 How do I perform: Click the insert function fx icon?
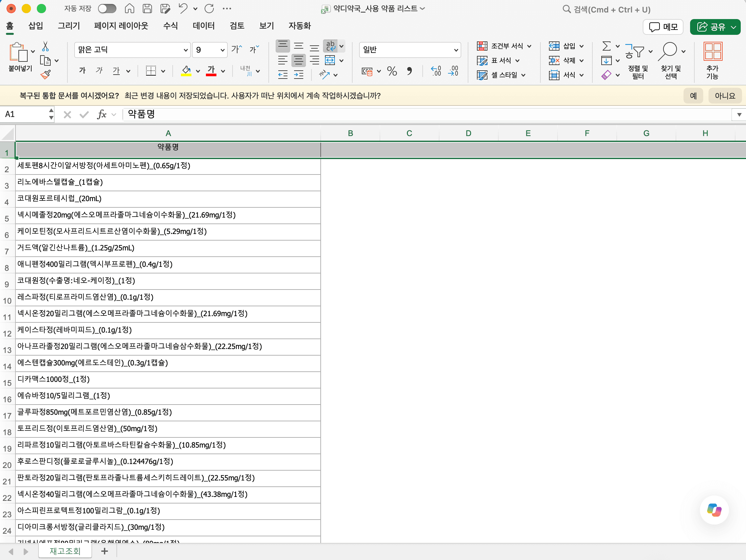pos(102,115)
